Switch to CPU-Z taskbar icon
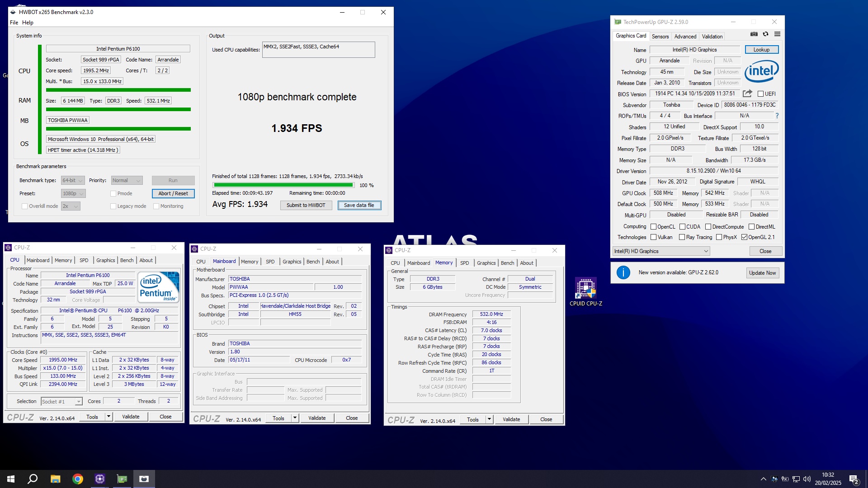Viewport: 868px width, 488px height. click(100, 479)
